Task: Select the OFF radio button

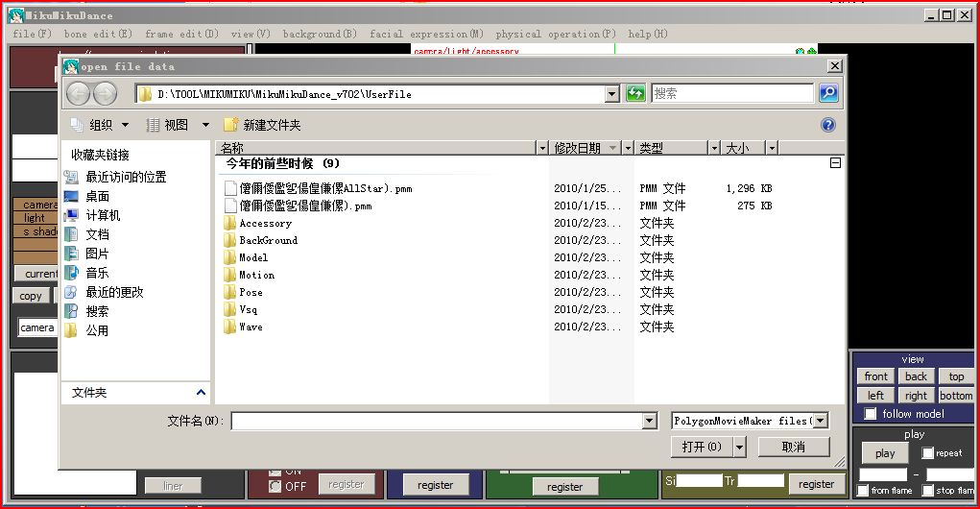Action: [275, 486]
